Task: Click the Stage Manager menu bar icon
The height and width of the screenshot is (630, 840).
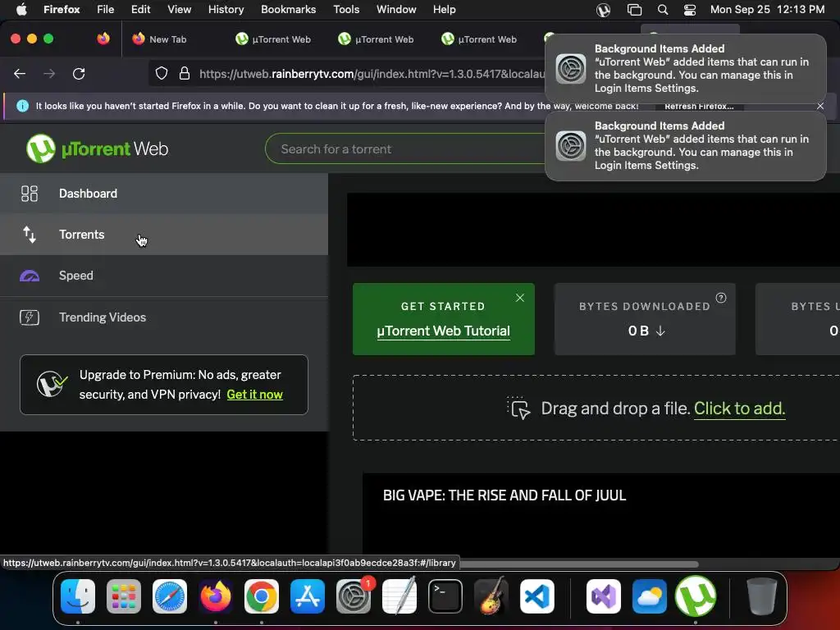Action: (x=634, y=10)
